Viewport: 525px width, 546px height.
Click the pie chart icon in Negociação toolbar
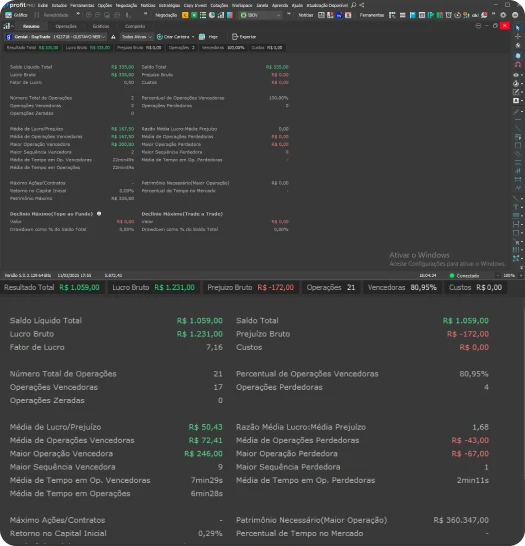pos(212,15)
